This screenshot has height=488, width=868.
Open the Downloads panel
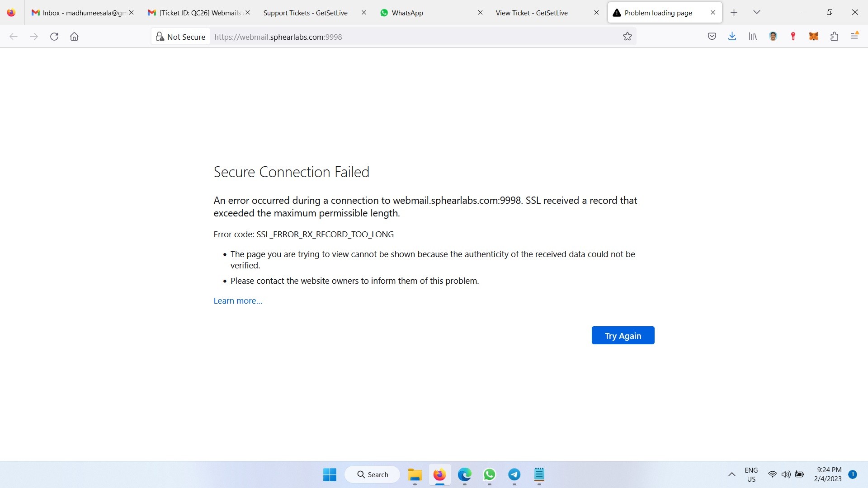(732, 37)
